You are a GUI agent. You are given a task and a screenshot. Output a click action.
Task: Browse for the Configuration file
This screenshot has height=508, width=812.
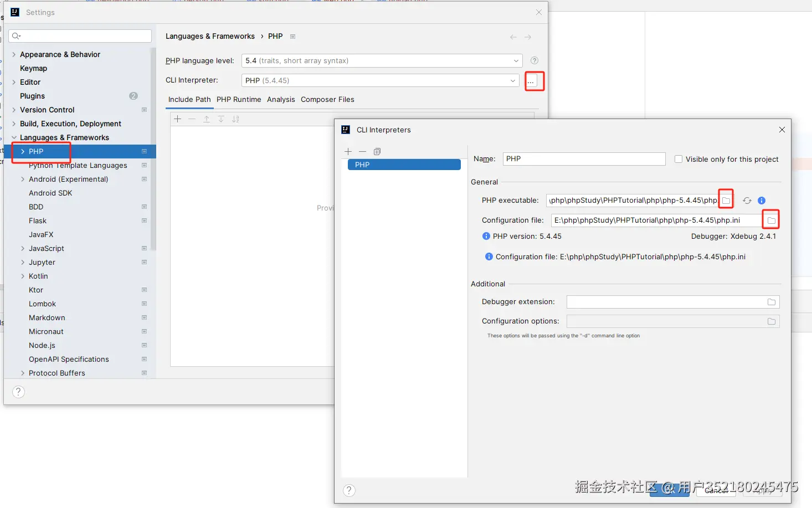(x=771, y=220)
